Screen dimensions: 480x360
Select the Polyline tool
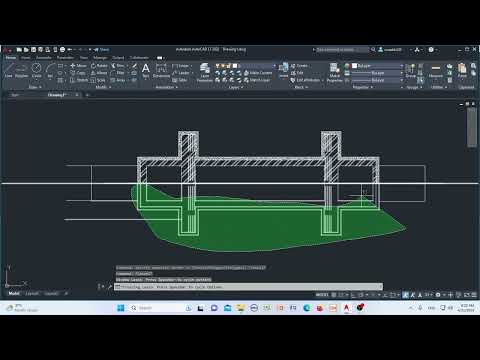click(21, 71)
